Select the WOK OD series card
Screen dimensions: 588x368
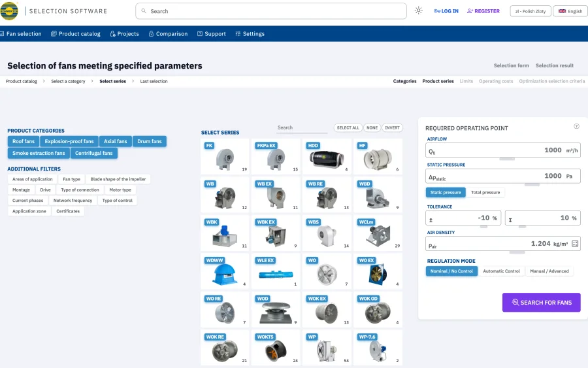click(x=378, y=309)
